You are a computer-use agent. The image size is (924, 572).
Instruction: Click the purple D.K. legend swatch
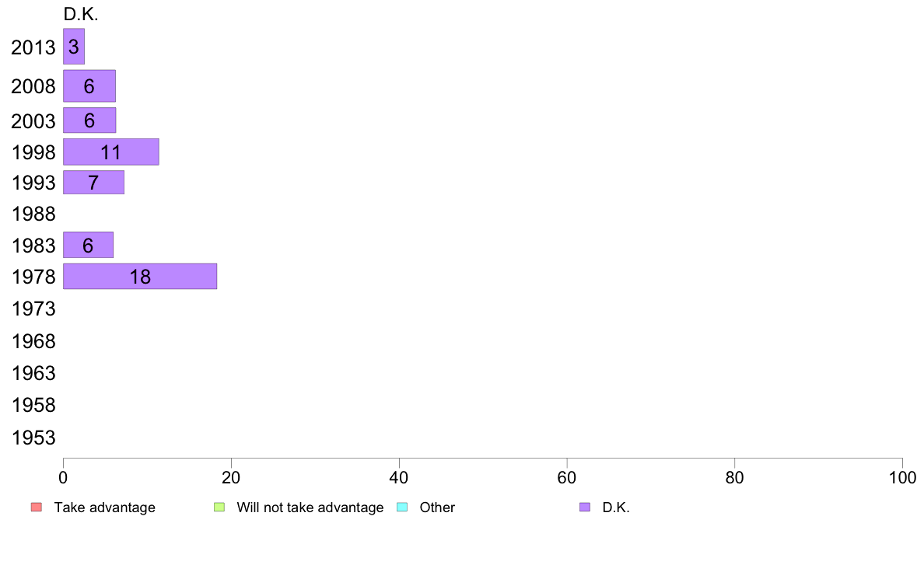tap(584, 507)
